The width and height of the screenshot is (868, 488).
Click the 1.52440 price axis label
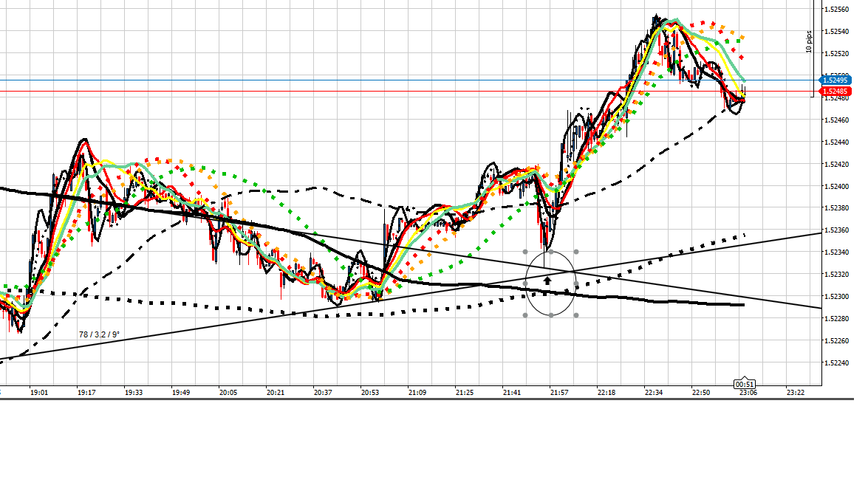pos(836,142)
